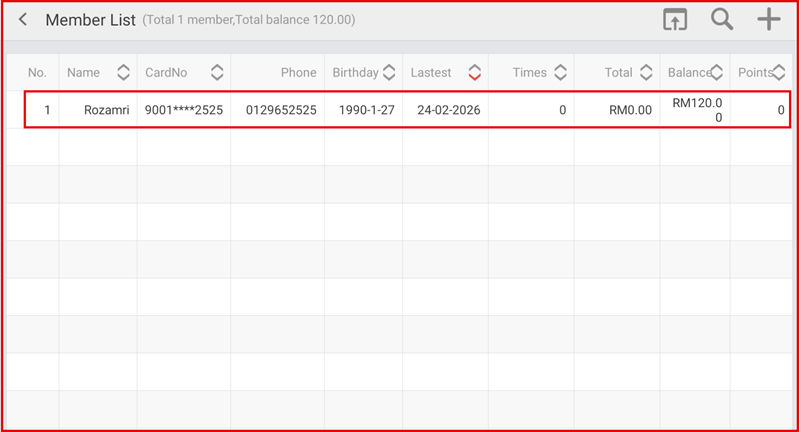Open member search with magnifier icon

722,20
